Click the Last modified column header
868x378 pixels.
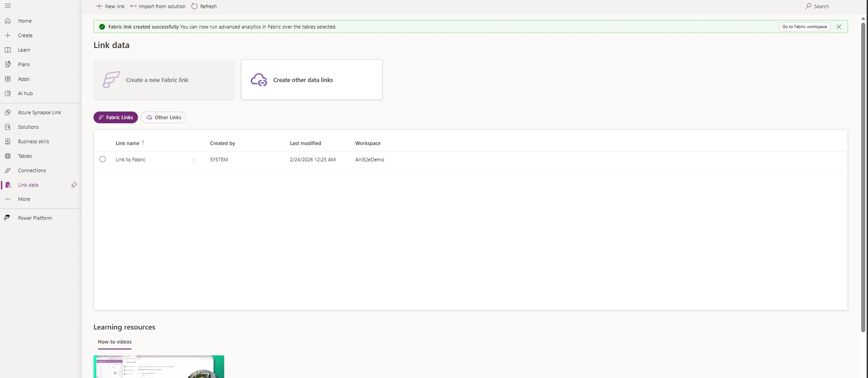click(305, 143)
